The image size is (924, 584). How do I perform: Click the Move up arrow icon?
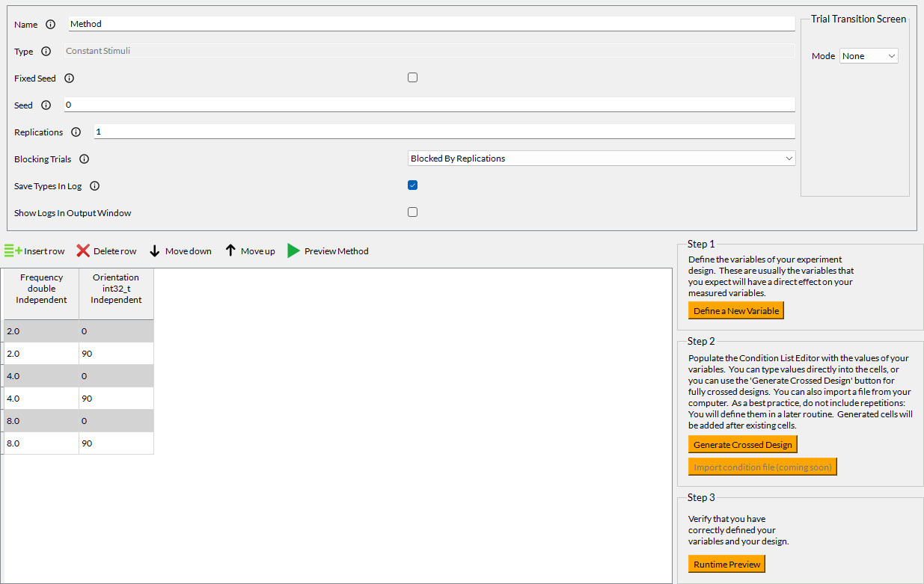tap(230, 251)
